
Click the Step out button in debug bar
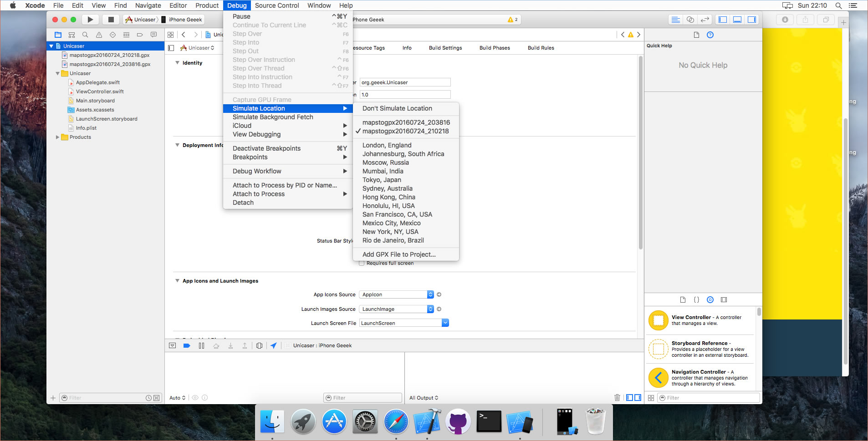point(245,345)
